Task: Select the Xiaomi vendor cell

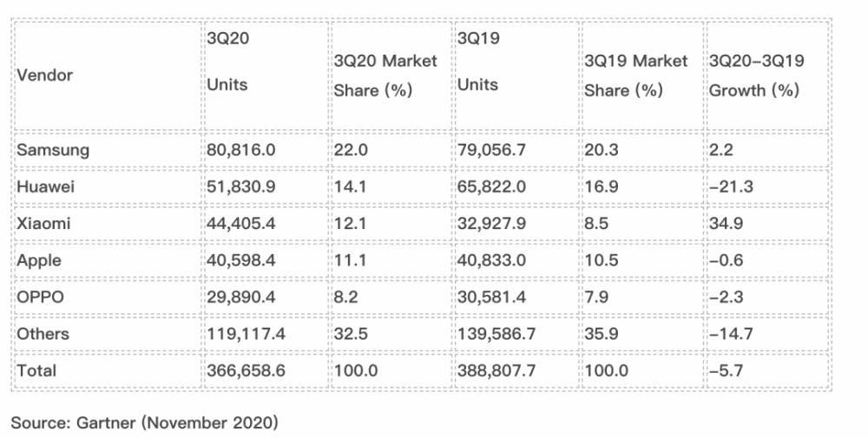Action: pos(44,223)
